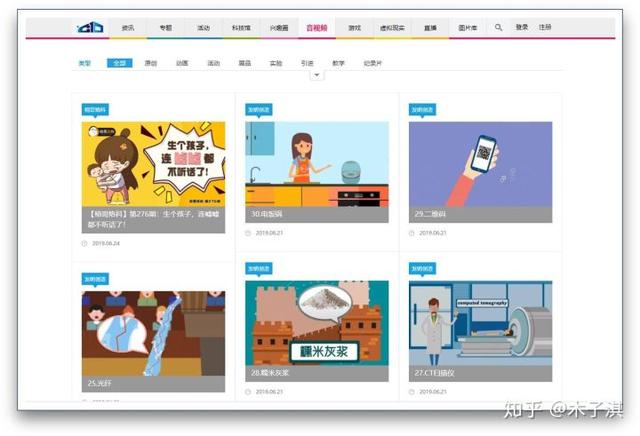Choose 活动 in the type filter row
Viewport: 640px width, 436px height.
(213, 63)
